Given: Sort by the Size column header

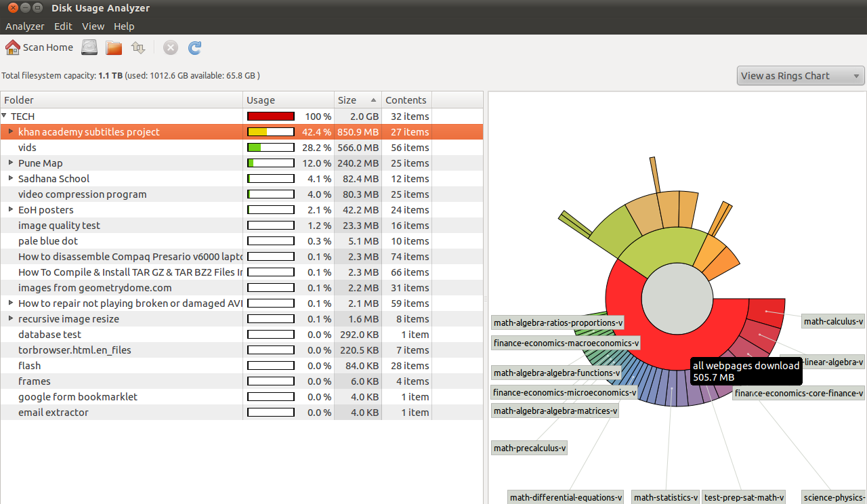Looking at the screenshot, I should (x=358, y=100).
